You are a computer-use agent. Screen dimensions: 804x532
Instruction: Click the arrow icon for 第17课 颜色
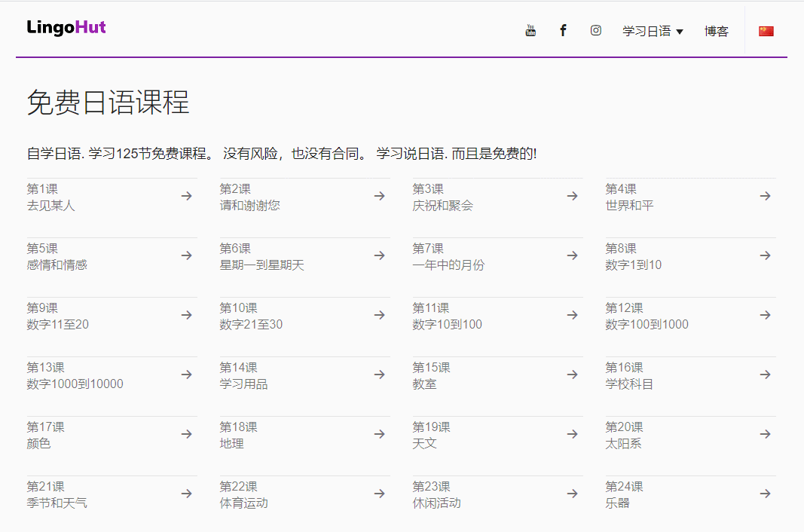click(186, 433)
